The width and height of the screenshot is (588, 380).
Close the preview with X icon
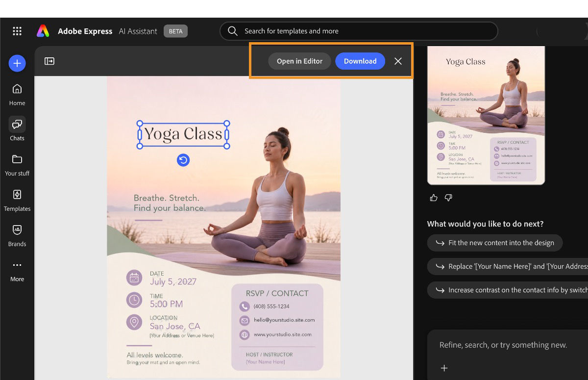[x=398, y=61]
